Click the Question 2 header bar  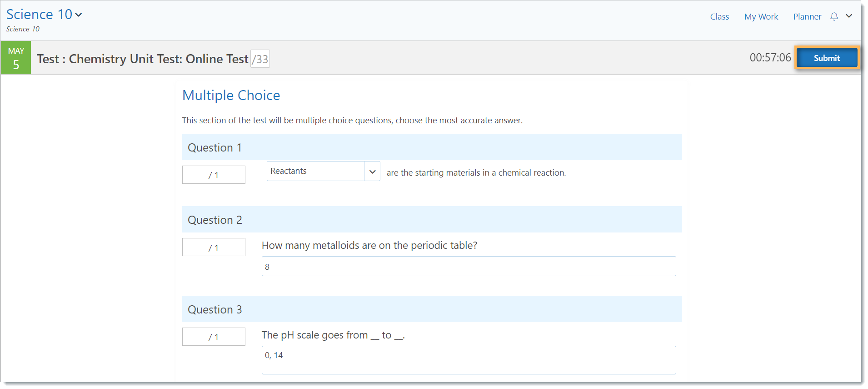pyautogui.click(x=432, y=219)
